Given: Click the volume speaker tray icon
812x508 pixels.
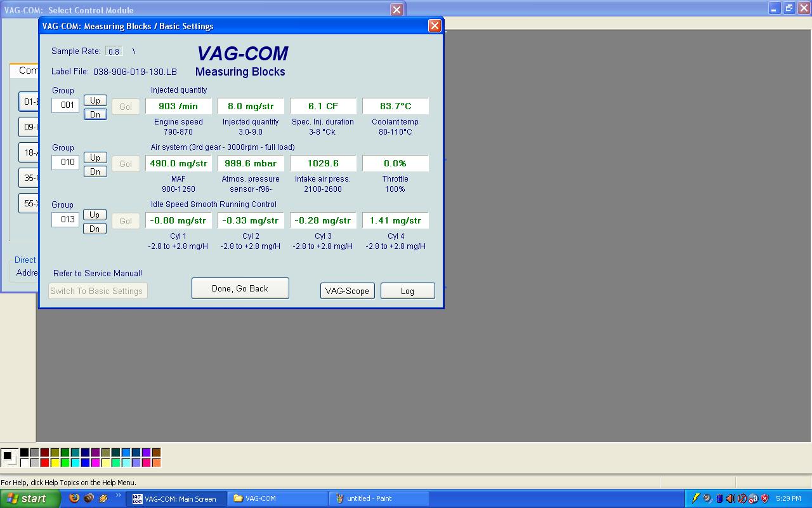Looking at the screenshot, I should 730,498.
